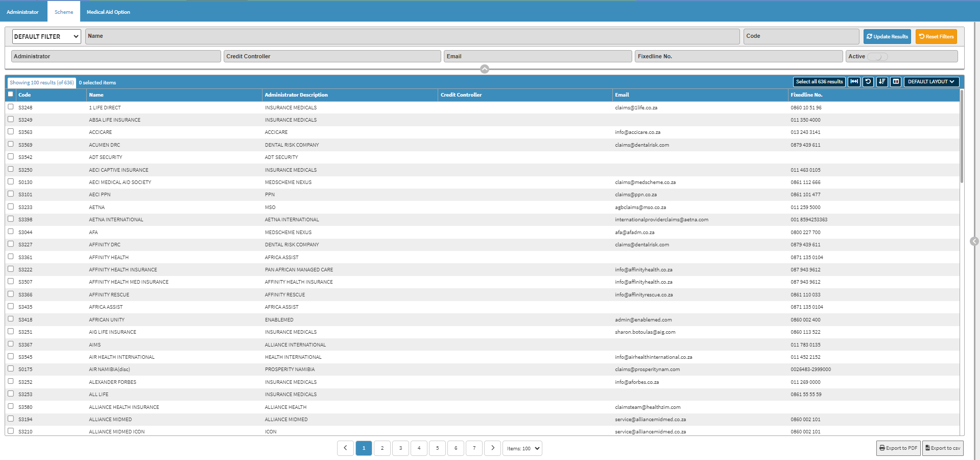Click the AFFINITY RESCUE name cell
Image resolution: width=980 pixels, height=460 pixels.
[109, 294]
